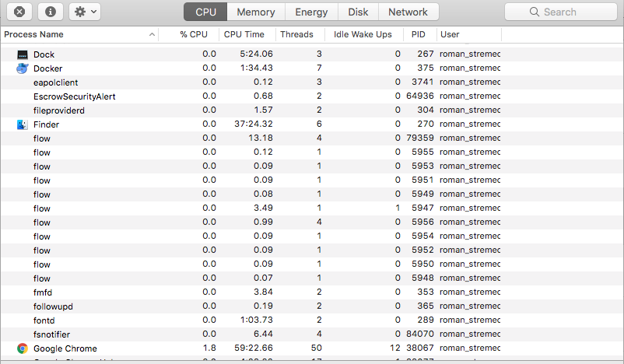Select the flow process with PID 79359

point(42,138)
